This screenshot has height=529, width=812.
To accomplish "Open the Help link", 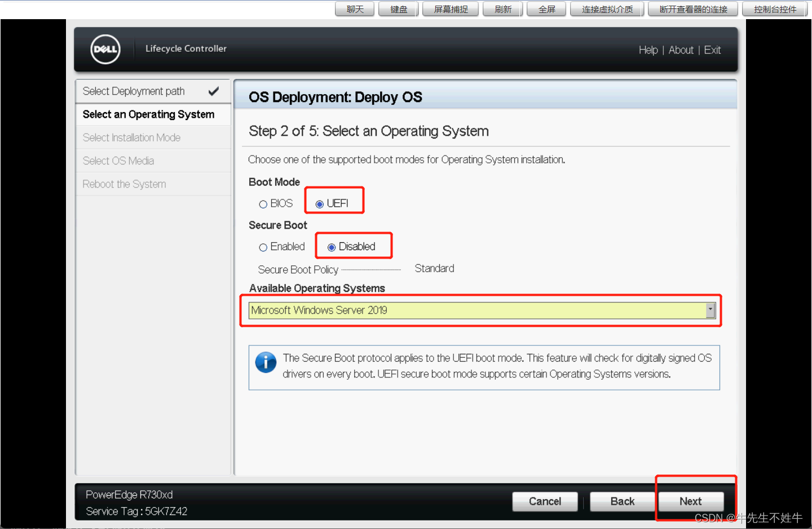I will 648,50.
